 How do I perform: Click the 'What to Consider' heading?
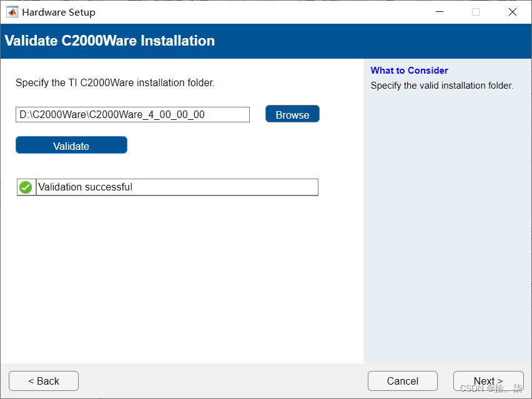coord(409,70)
